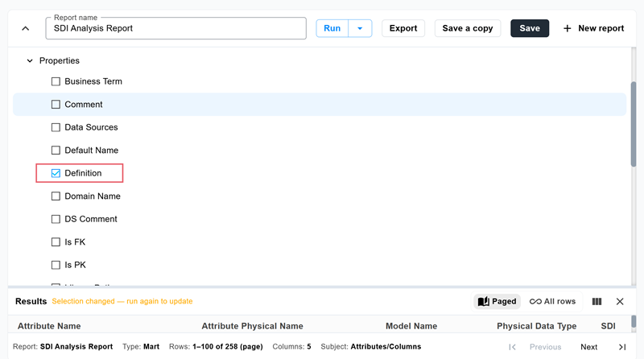The width and height of the screenshot is (644, 359).
Task: Click the Definition property label
Action: (83, 173)
